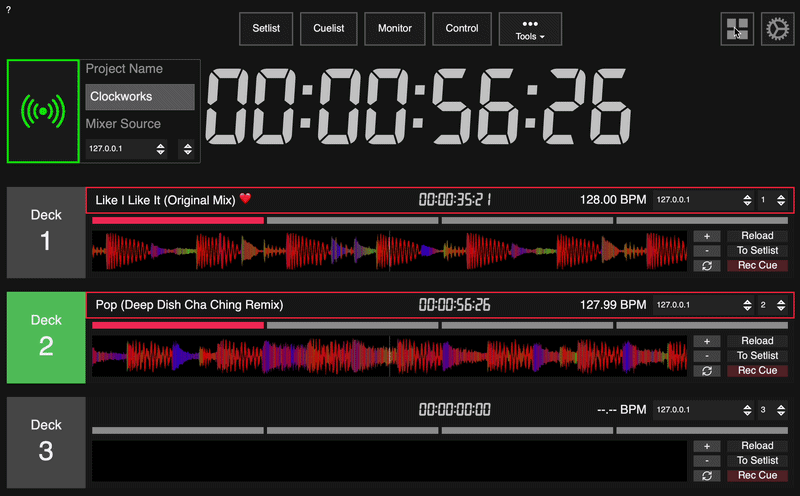This screenshot has width=800, height=496.
Task: Click the Deck 2 red progress segment
Action: [178, 326]
